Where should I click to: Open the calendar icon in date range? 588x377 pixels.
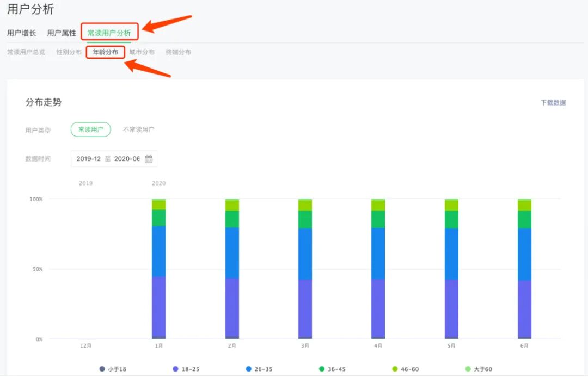pos(149,159)
